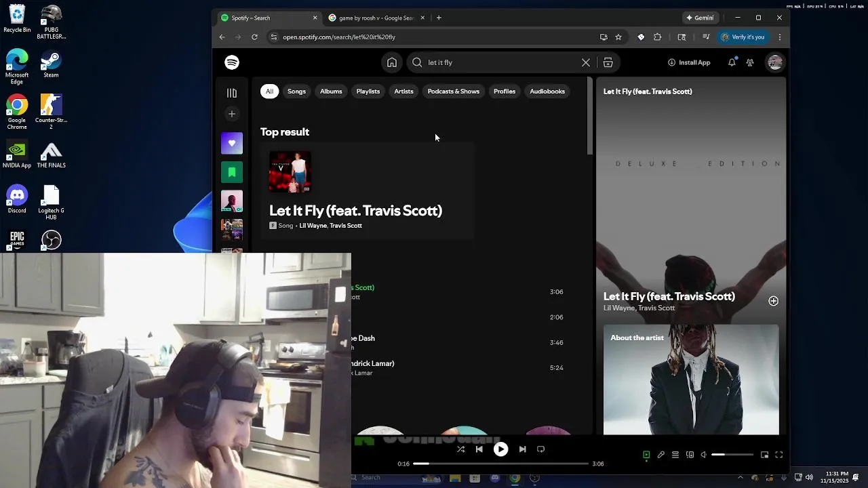
Task: Open a new Chrome tab
Action: (x=439, y=18)
